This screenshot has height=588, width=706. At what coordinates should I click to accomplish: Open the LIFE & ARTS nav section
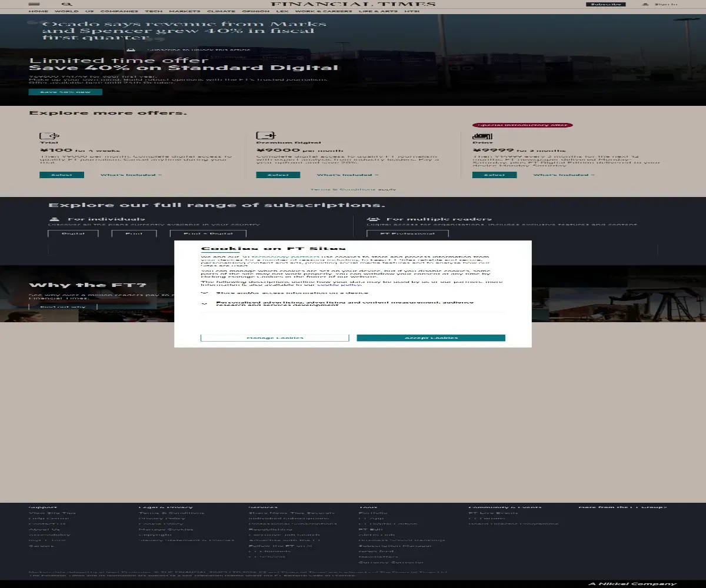pyautogui.click(x=378, y=11)
